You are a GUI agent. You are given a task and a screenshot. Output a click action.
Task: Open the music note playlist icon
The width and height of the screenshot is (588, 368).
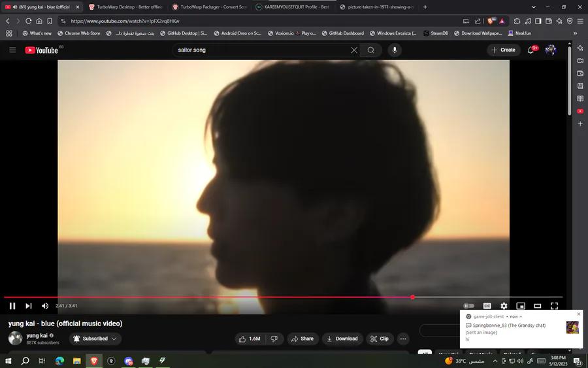coord(528,21)
